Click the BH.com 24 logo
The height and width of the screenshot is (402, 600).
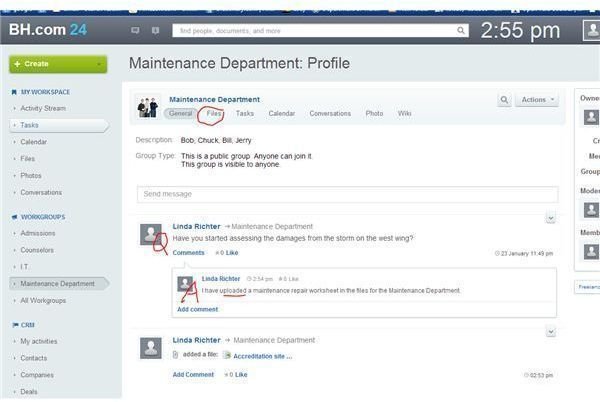(x=48, y=30)
